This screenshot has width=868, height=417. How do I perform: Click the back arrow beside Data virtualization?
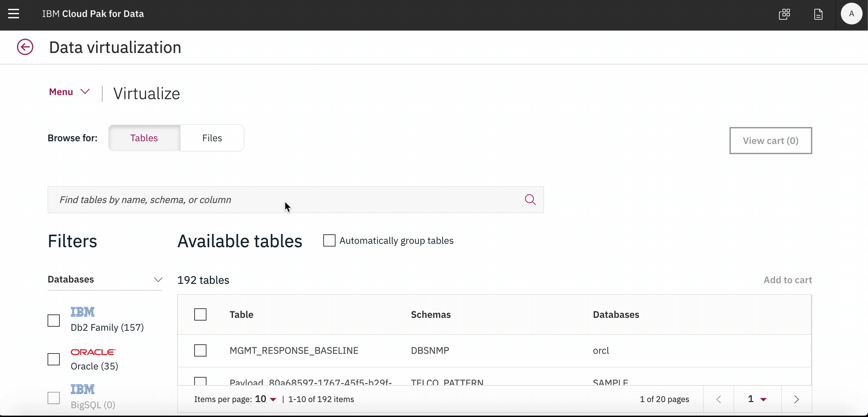(25, 47)
